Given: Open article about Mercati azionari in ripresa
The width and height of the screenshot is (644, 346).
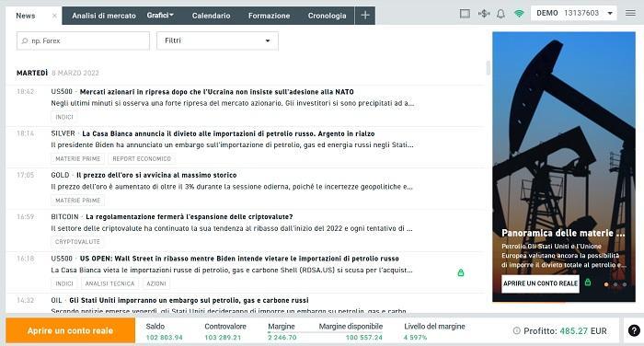Looking at the screenshot, I should tap(216, 92).
